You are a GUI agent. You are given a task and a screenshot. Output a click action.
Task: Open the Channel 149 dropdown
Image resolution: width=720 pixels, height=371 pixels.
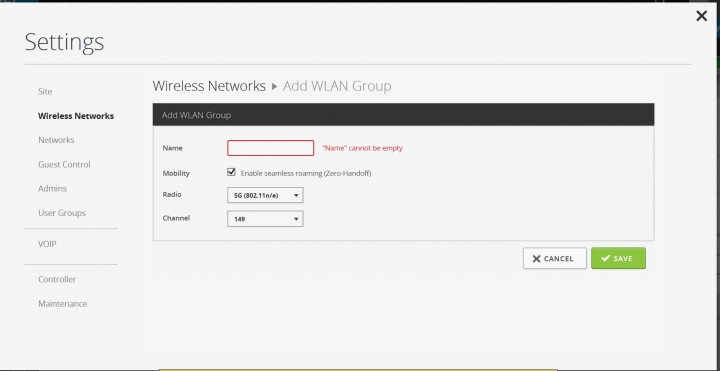coord(265,219)
